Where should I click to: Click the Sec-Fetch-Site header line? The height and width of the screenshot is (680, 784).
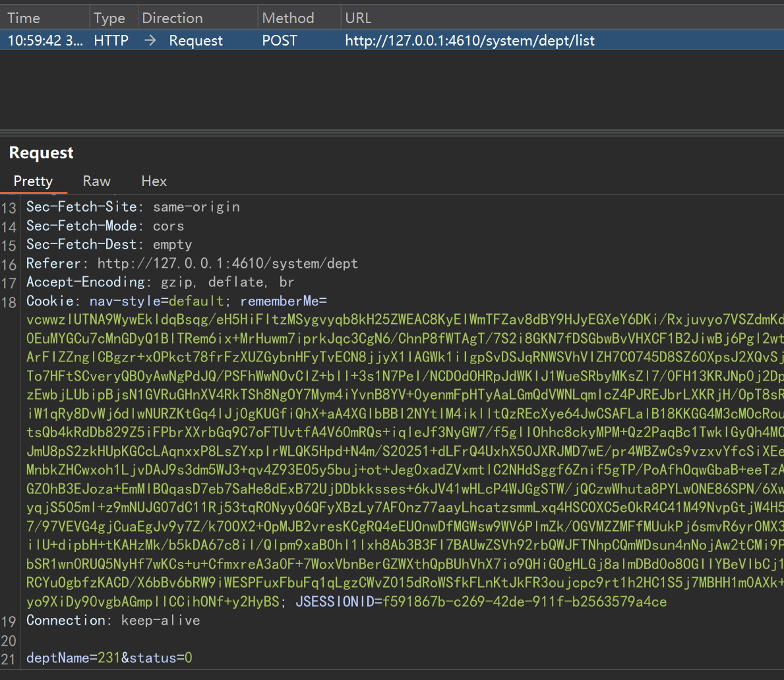(x=133, y=206)
